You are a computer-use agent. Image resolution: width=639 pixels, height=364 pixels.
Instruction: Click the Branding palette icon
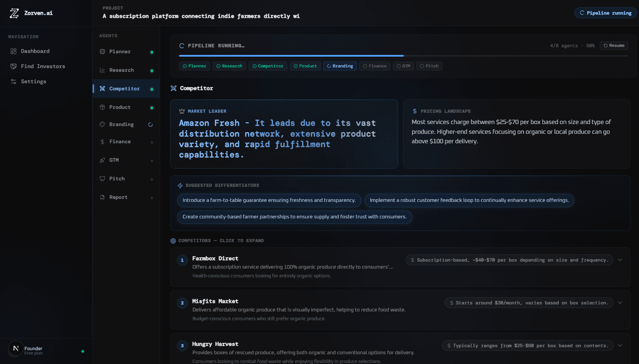point(102,124)
